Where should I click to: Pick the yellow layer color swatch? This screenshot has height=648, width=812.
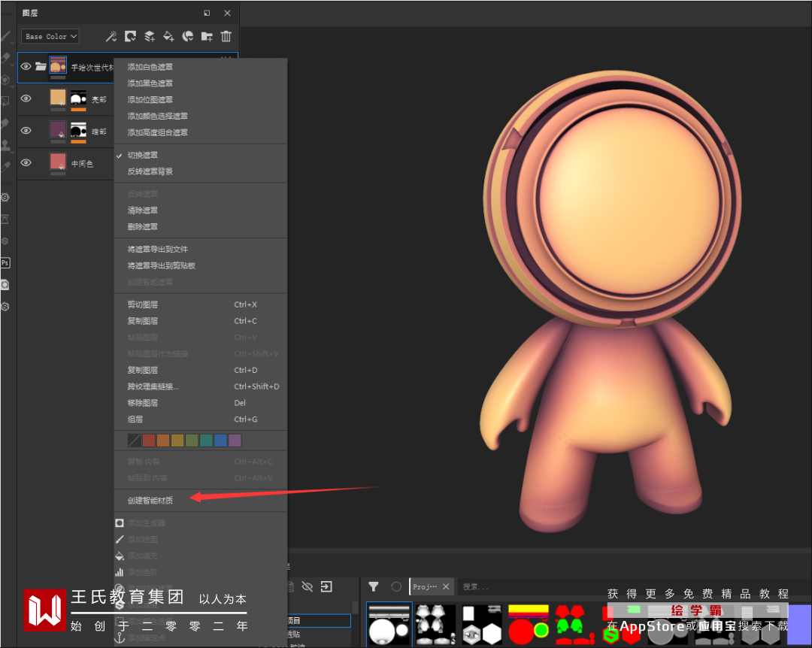coord(177,441)
